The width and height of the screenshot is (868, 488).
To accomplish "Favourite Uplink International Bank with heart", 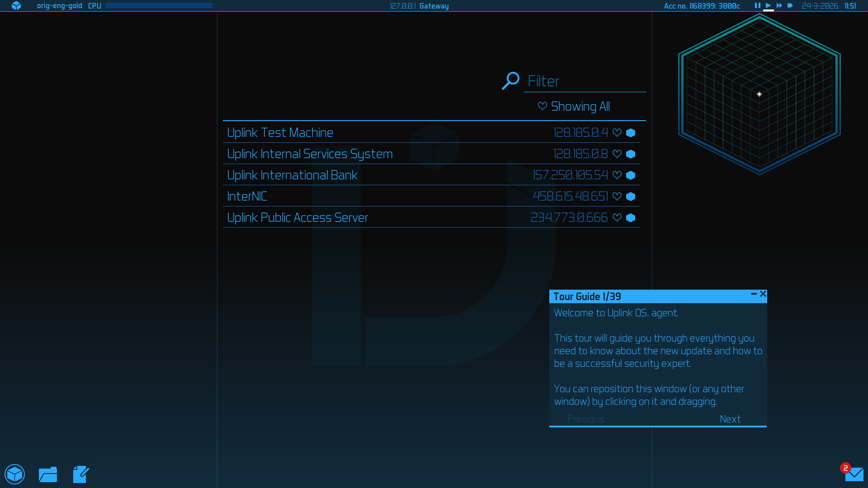I will [x=617, y=175].
